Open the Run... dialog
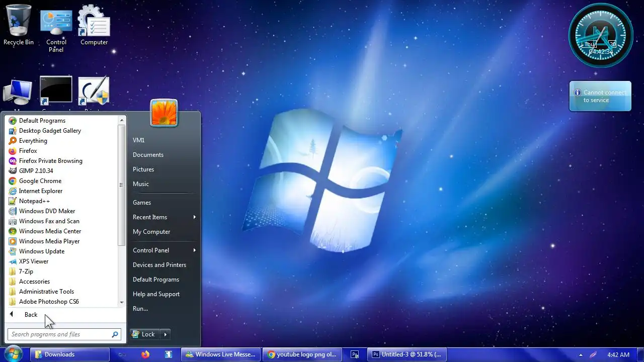The height and width of the screenshot is (362, 644). pos(140,309)
